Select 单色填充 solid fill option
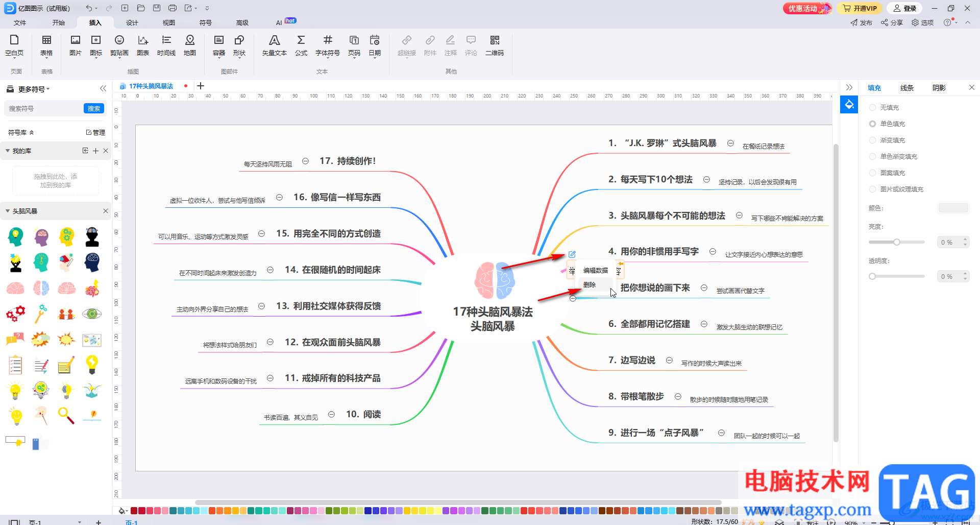 click(x=887, y=124)
